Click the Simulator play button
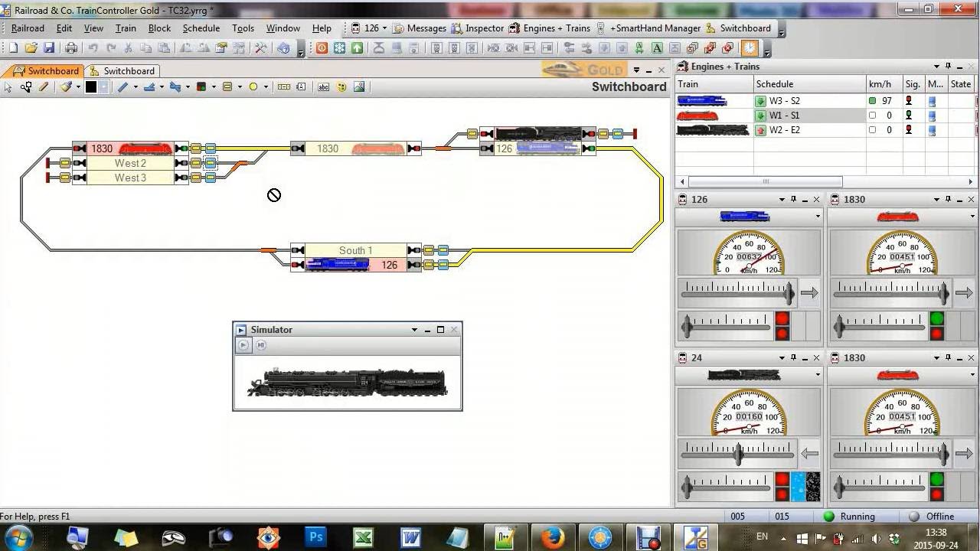The image size is (980, 551). (x=243, y=345)
